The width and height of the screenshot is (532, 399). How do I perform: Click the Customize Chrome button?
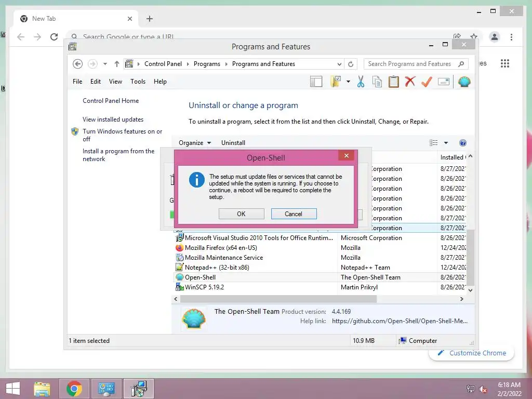(472, 353)
